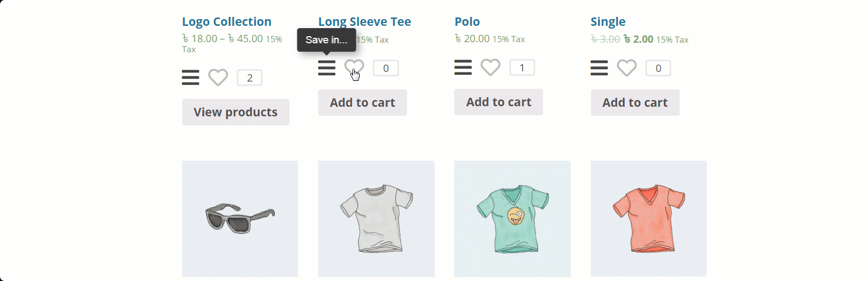Open green emoji t-shirt thumbnail
The image size is (868, 281).
click(x=512, y=219)
